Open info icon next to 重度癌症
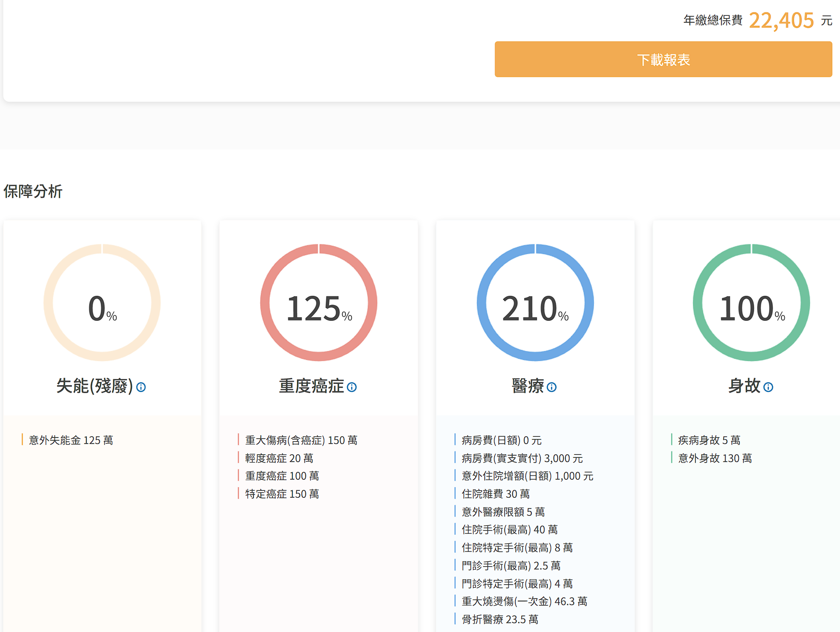The width and height of the screenshot is (840, 632). [352, 387]
